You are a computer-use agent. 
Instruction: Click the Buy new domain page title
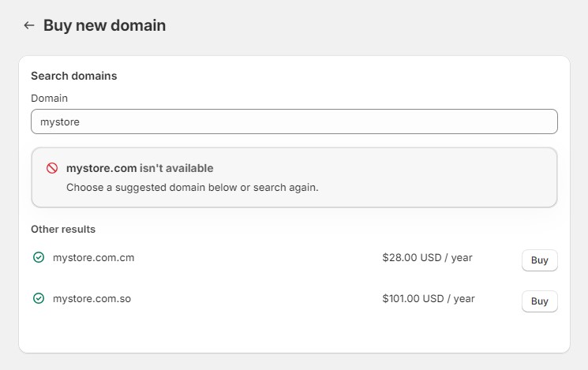tap(104, 25)
